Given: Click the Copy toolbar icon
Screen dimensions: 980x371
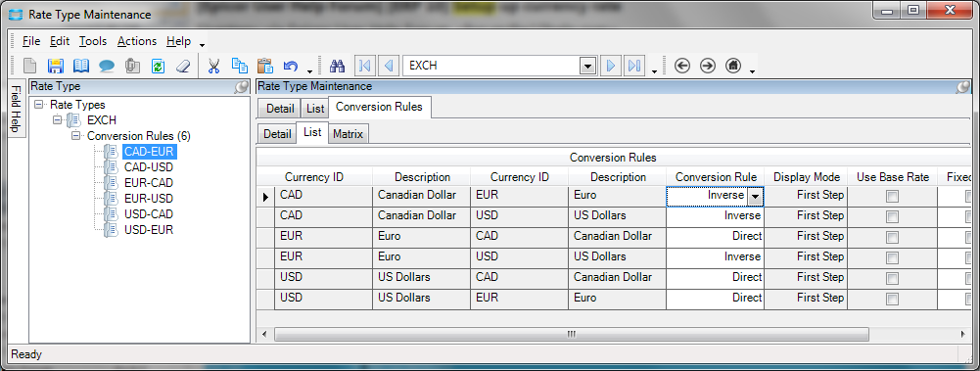Looking at the screenshot, I should [240, 66].
